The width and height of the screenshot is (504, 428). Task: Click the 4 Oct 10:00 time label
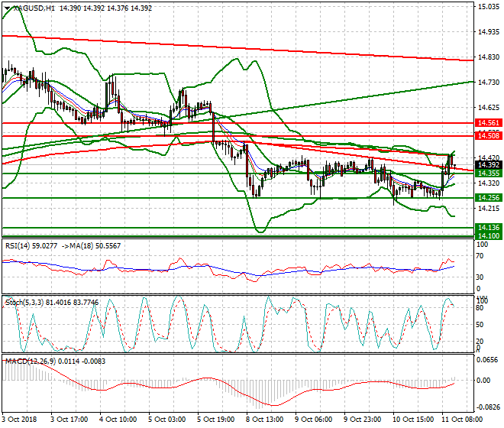[x=117, y=420]
